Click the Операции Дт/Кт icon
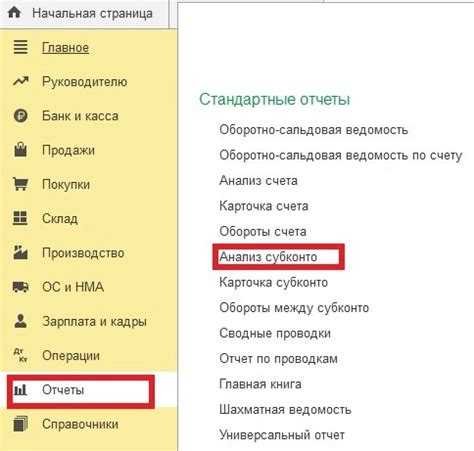This screenshot has height=451, width=474. 21,355
